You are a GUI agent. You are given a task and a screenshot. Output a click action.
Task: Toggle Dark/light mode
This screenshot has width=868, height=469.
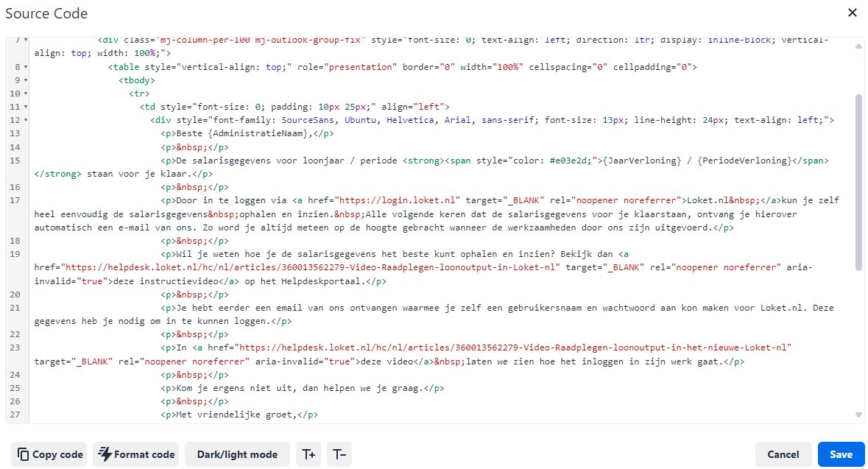237,454
